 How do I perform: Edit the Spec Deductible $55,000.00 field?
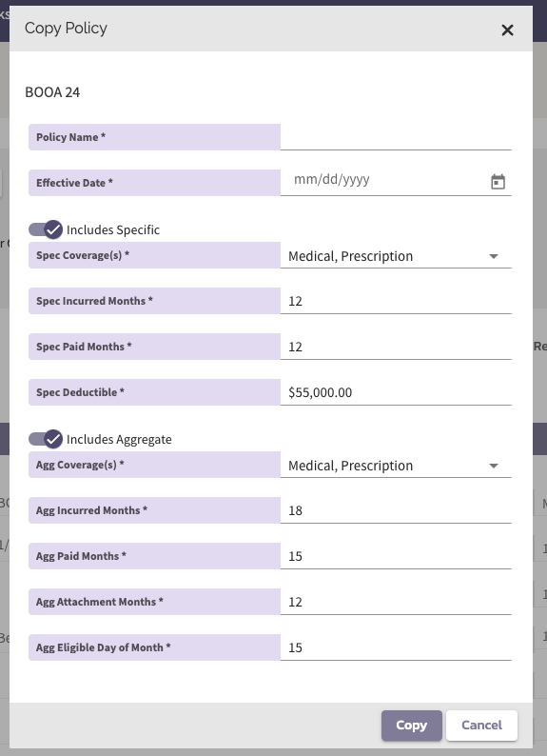tap(396, 392)
